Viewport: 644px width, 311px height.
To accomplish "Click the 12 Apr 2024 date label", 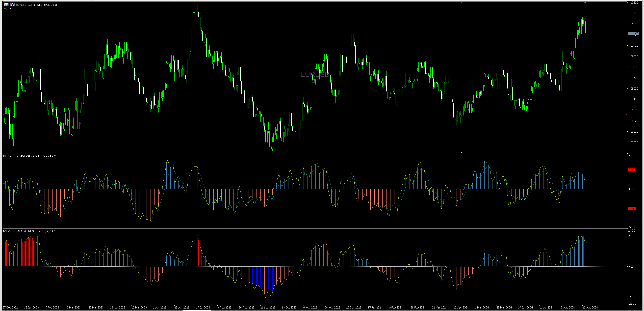I will tap(461, 307).
